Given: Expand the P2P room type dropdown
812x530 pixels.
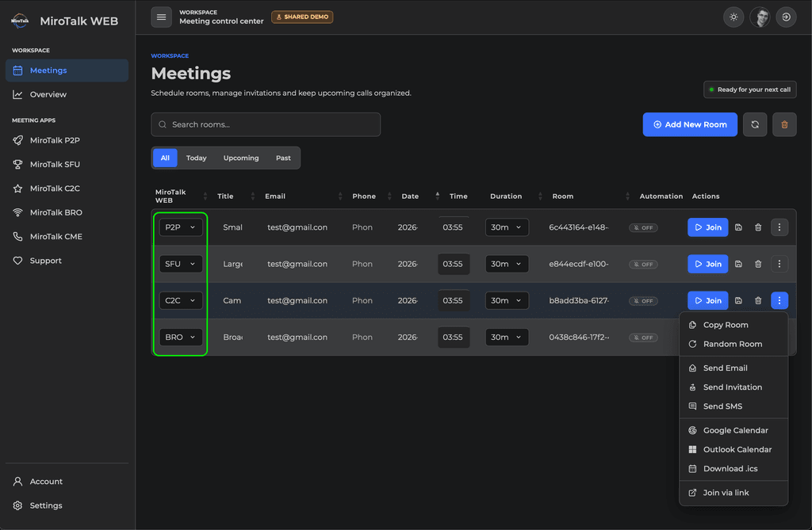Looking at the screenshot, I should (x=180, y=227).
